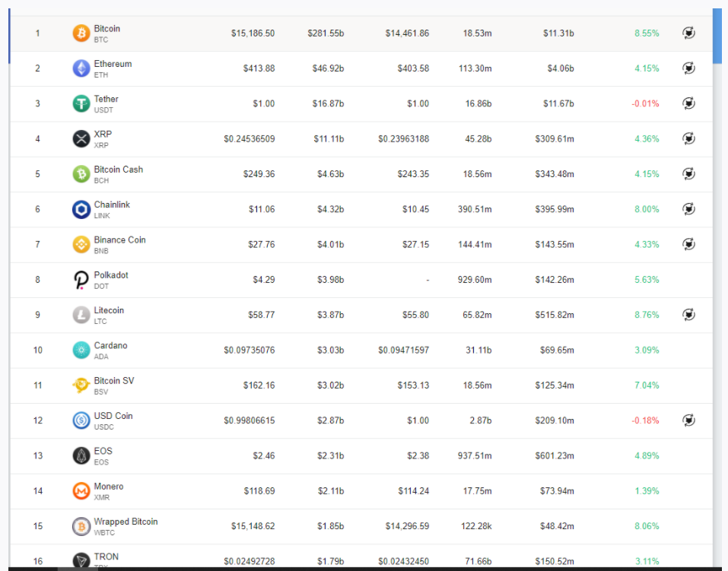Click the ShapeShift fox icon in Chainlink row
The height and width of the screenshot is (571, 728).
(x=689, y=209)
